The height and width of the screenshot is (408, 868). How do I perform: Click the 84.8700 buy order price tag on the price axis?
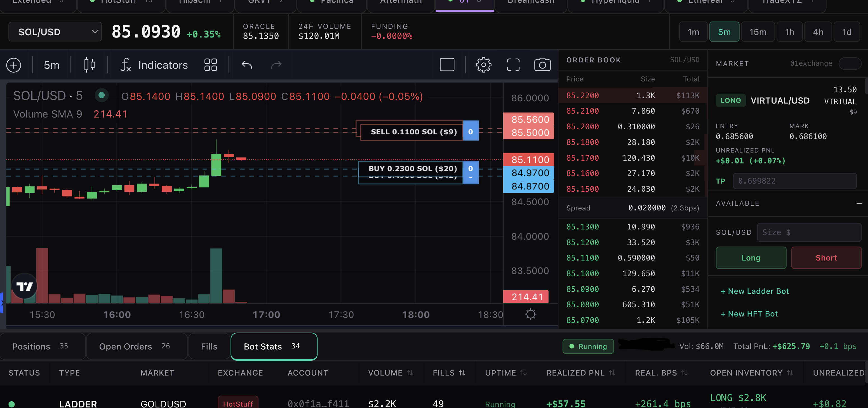pos(529,186)
